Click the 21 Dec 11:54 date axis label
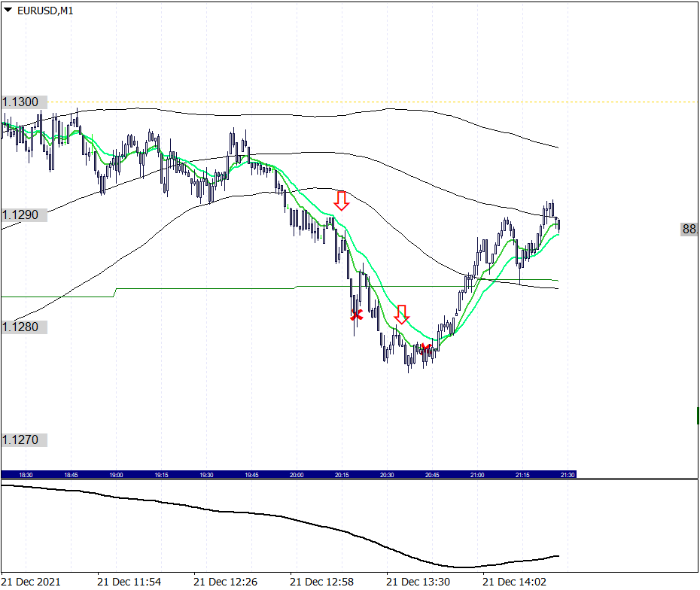Image resolution: width=700 pixels, height=590 pixels. (129, 582)
